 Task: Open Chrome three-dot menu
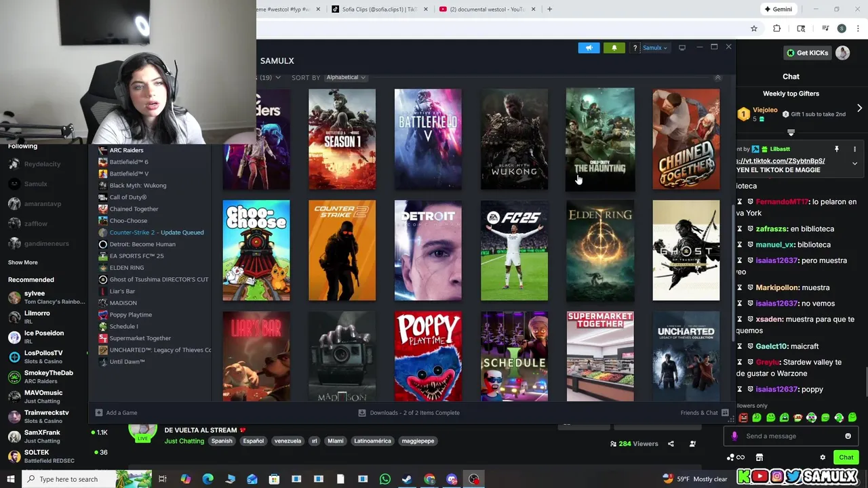click(856, 28)
